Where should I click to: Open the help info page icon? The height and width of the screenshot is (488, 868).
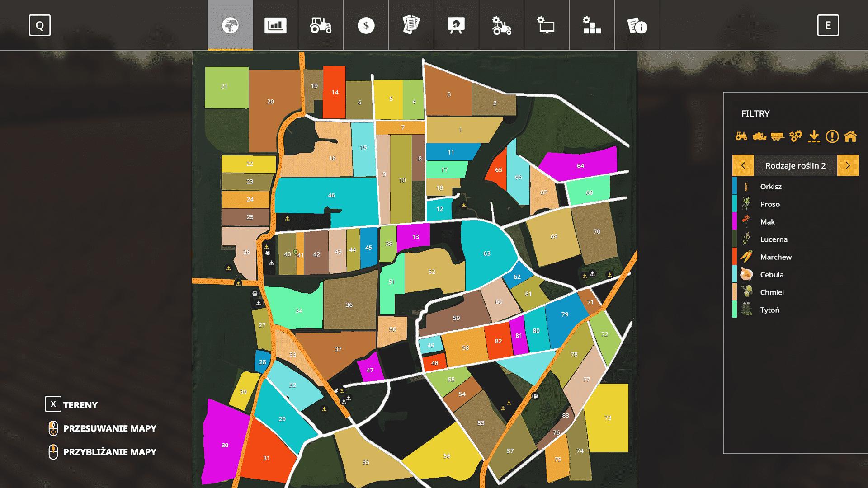point(637,25)
